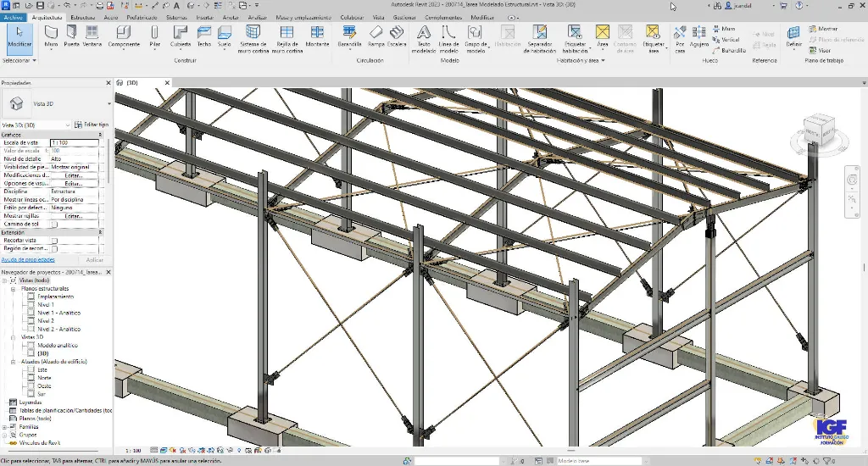Close the Propiedades panel
The width and height of the screenshot is (868, 466).
108,83
